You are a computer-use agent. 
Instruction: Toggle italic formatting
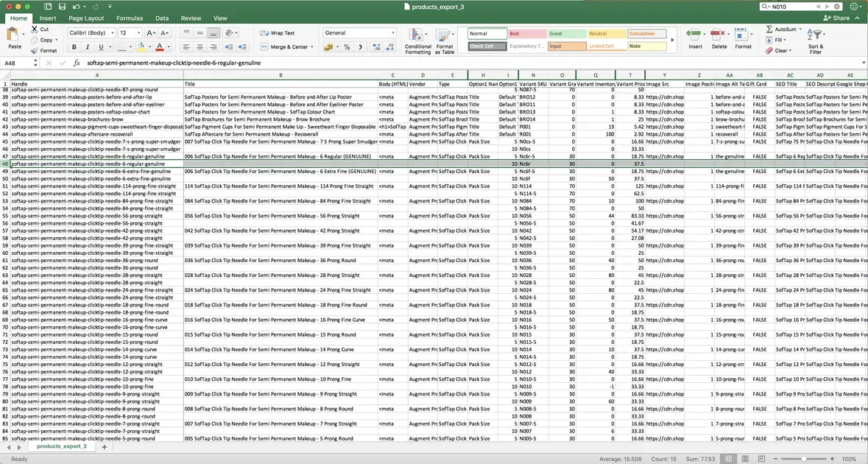(86, 46)
